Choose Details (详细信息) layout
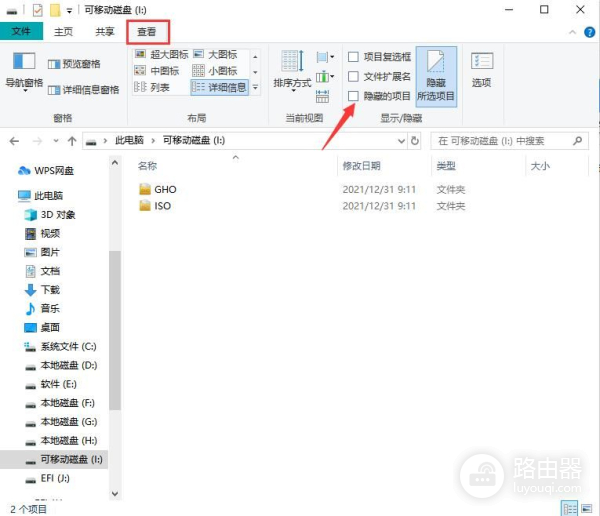Image resolution: width=600 pixels, height=516 pixels. pyautogui.click(x=219, y=87)
